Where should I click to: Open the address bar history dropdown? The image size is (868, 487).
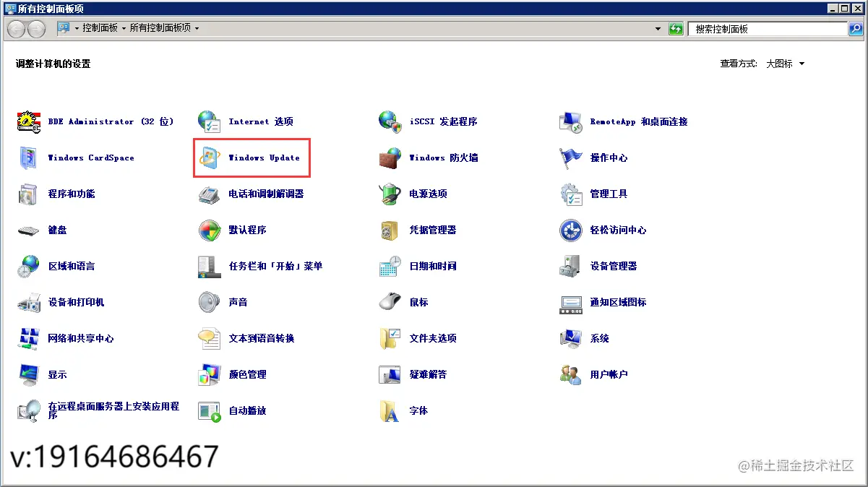[x=658, y=29]
